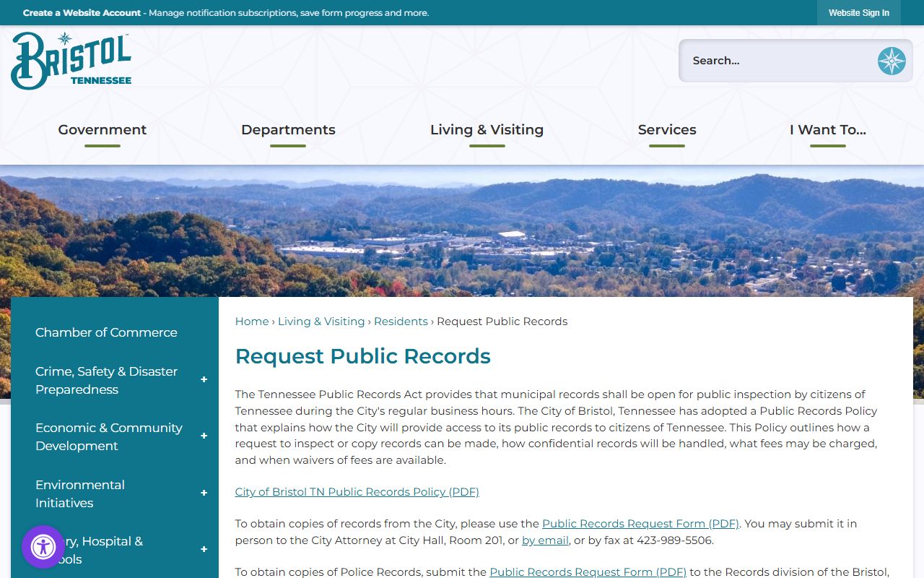Open Crime, Safety & Disaster Preparedness page
924x578 pixels.
(106, 380)
